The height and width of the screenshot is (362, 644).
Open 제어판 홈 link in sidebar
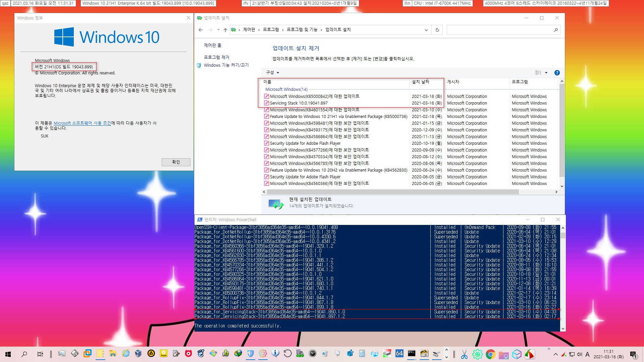213,45
